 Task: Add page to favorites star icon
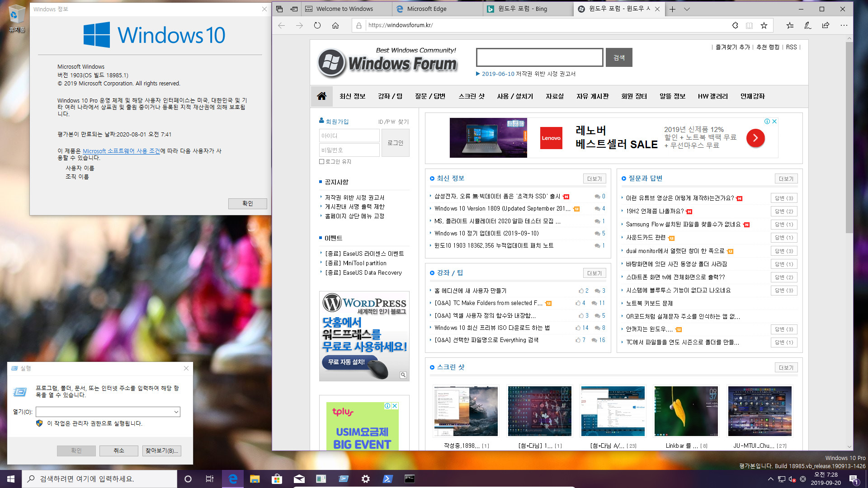pos(764,25)
